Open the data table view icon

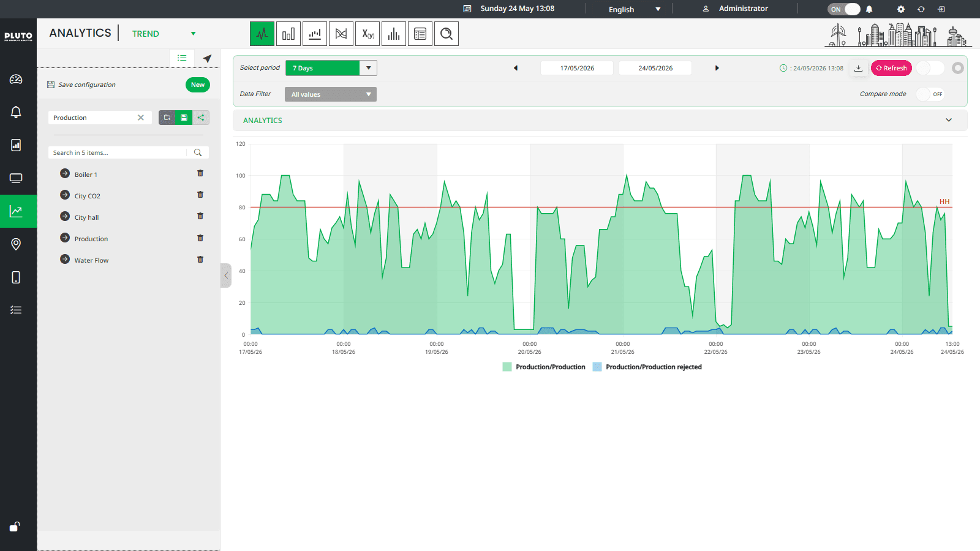click(420, 34)
